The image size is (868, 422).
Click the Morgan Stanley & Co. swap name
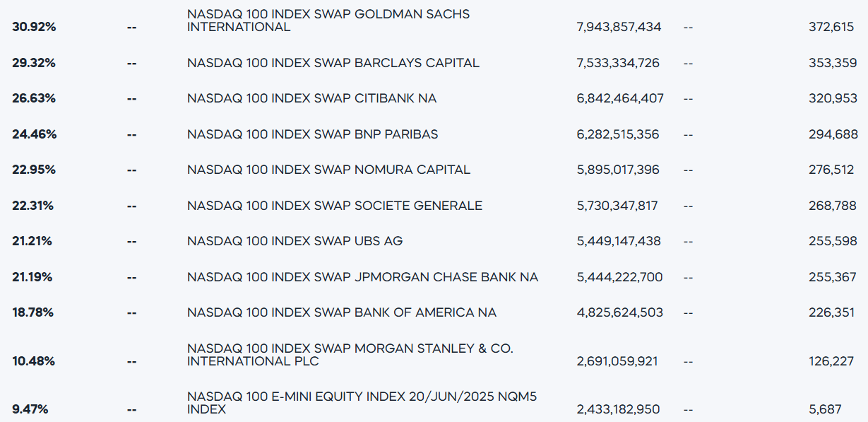[350, 355]
